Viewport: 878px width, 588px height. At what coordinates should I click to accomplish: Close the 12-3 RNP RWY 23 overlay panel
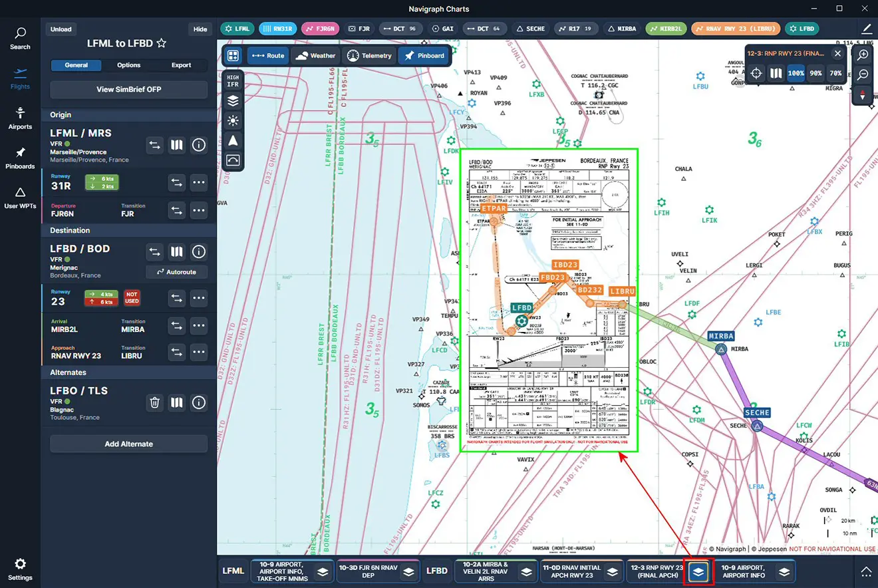click(837, 54)
